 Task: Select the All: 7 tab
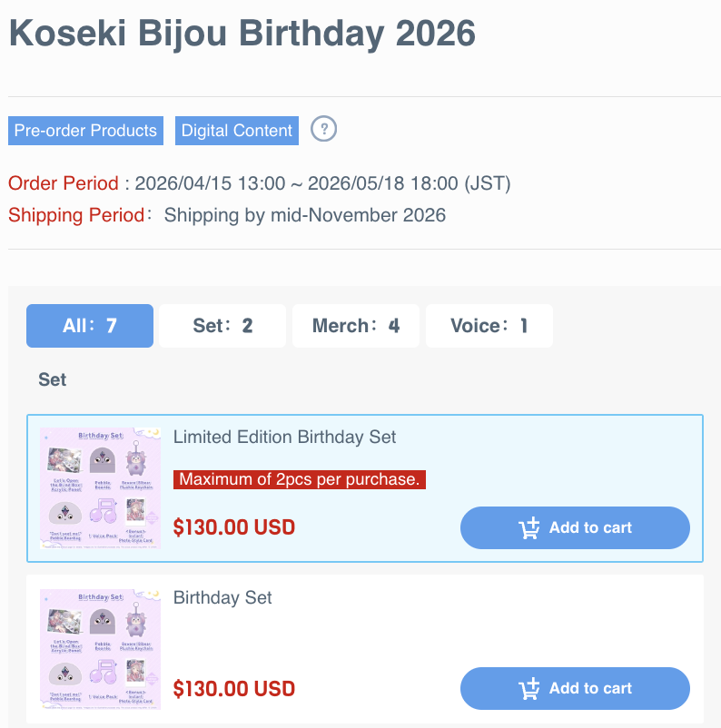[x=90, y=326]
